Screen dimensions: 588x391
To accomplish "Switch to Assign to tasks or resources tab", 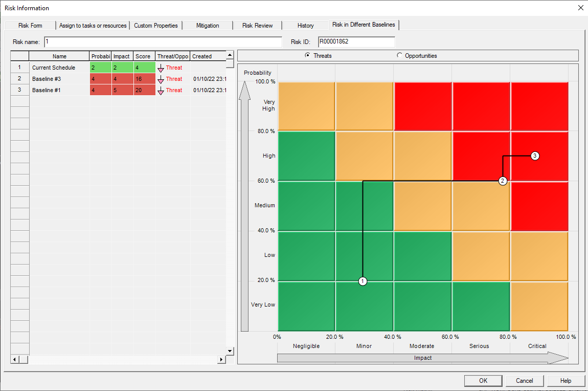I will [x=93, y=26].
